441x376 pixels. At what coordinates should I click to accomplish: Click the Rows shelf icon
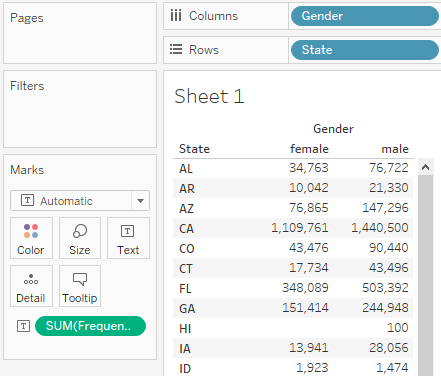tap(176, 49)
